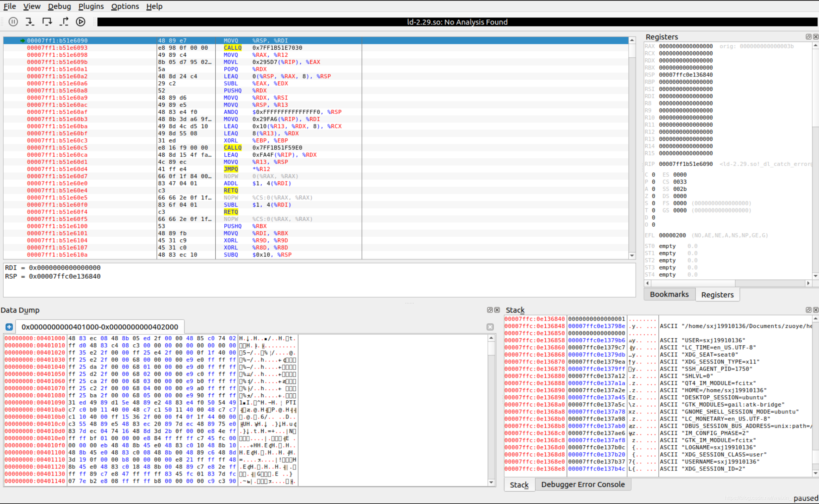The width and height of the screenshot is (819, 504).
Task: Click the disassembly vertical scrollbar down arrow
Action: (632, 256)
